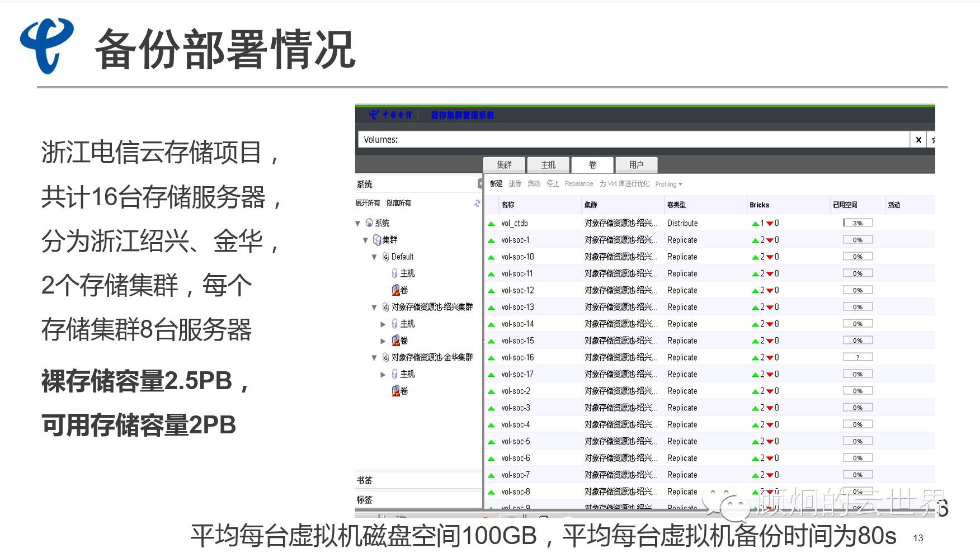Screen dimensions: 980x553
Task: Click the 卷 icon under 对象存储资源池-金华集群
Action: coord(395,391)
